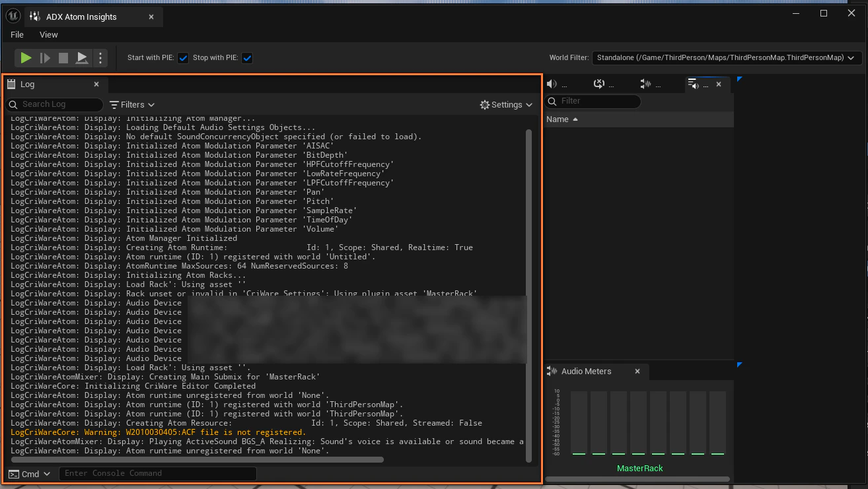868x489 pixels.
Task: Close the ADX Atom Insights tab
Action: tap(151, 16)
